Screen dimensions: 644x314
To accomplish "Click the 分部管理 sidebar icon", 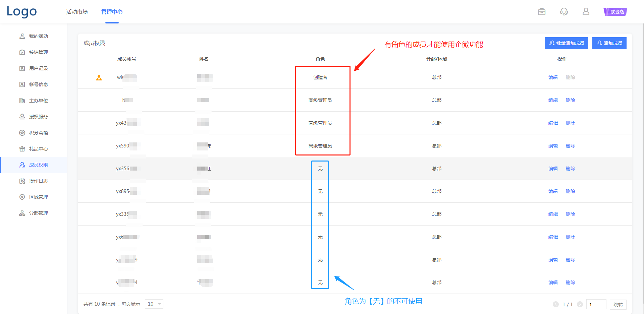I will tap(22, 213).
